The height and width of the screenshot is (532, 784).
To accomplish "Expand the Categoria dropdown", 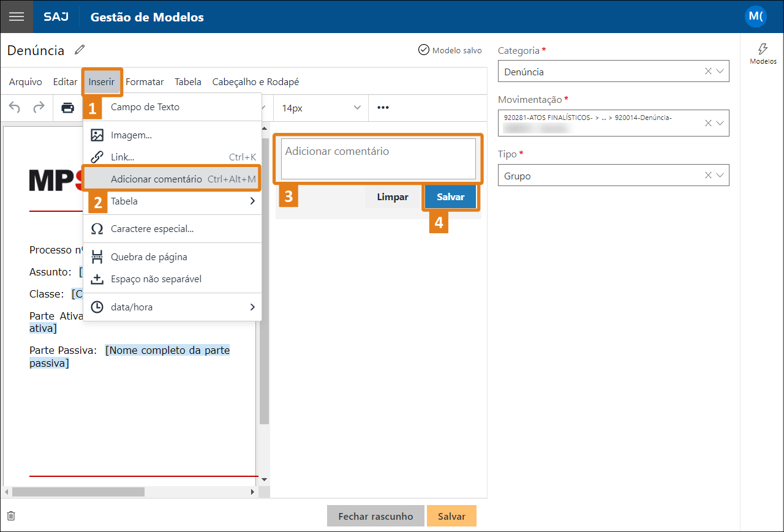I will 720,71.
